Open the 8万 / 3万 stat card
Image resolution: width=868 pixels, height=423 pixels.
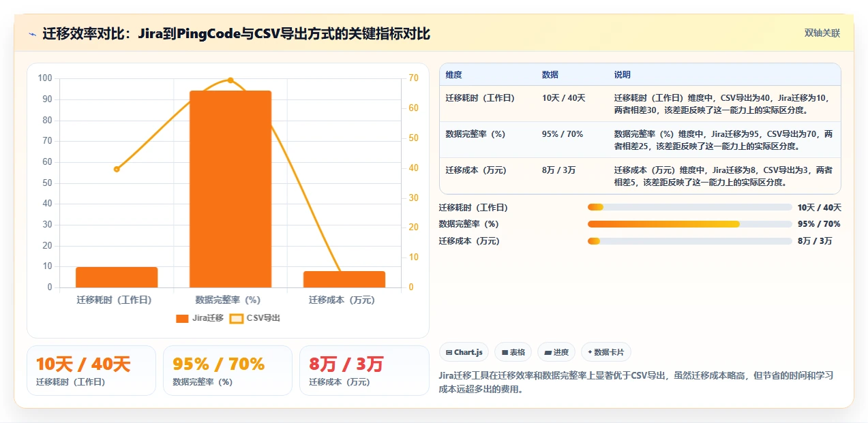point(364,371)
